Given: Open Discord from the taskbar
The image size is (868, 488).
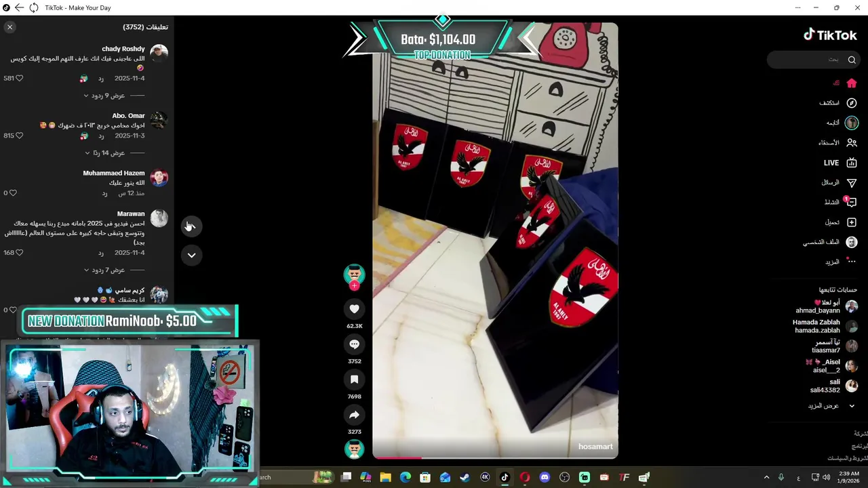Looking at the screenshot, I should click(545, 477).
